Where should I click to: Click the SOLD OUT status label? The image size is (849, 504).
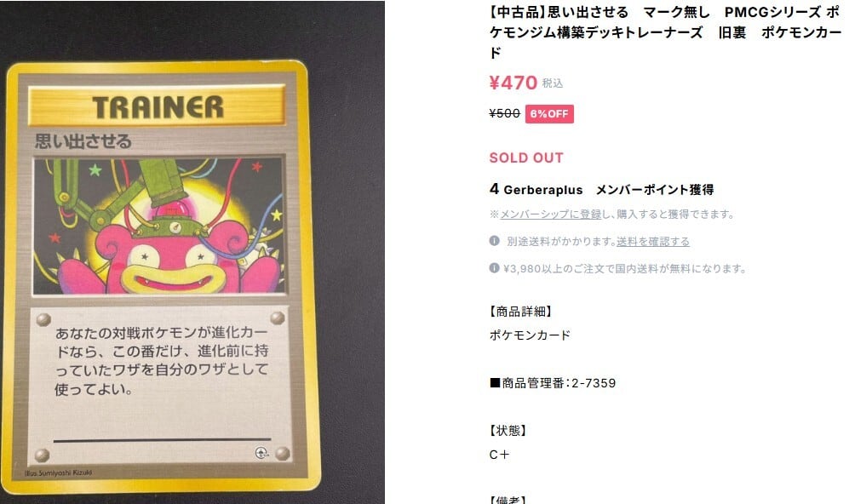[x=526, y=157]
